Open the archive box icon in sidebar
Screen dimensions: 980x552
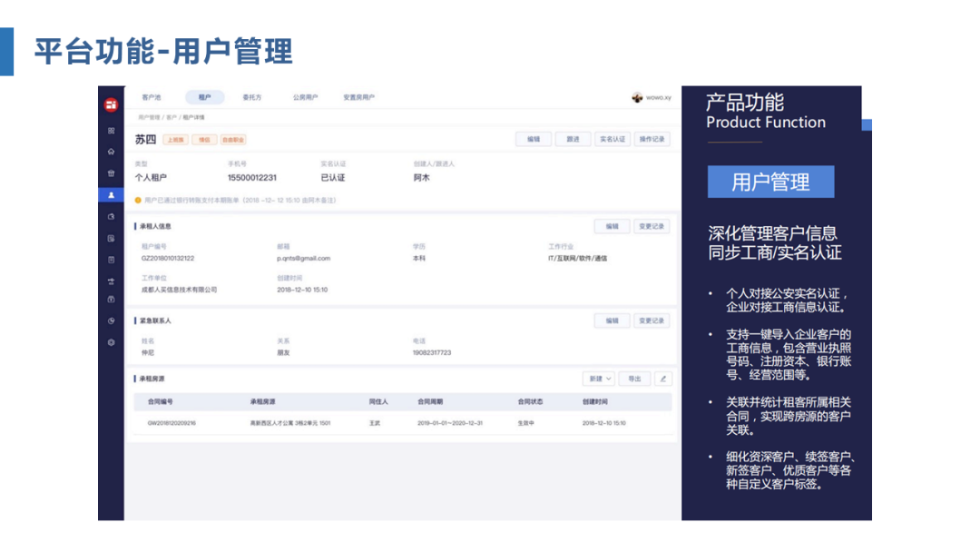pos(112,300)
